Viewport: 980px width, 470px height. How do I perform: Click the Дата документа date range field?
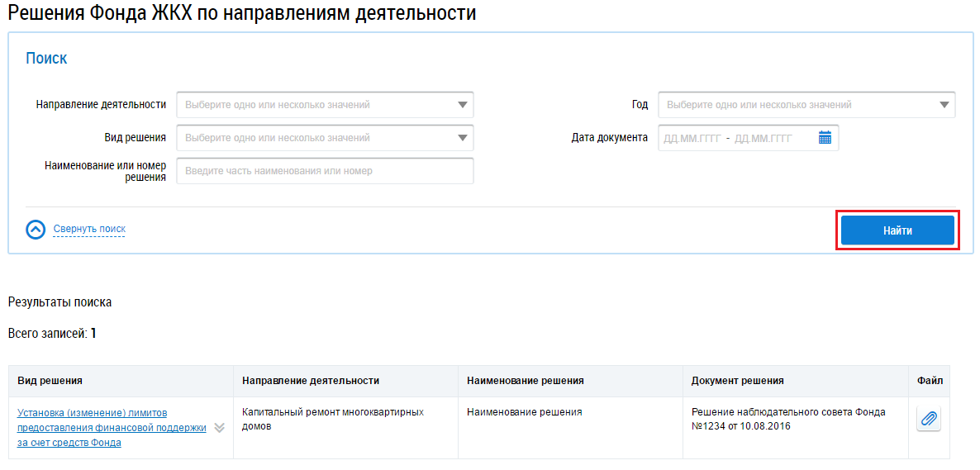[x=735, y=138]
